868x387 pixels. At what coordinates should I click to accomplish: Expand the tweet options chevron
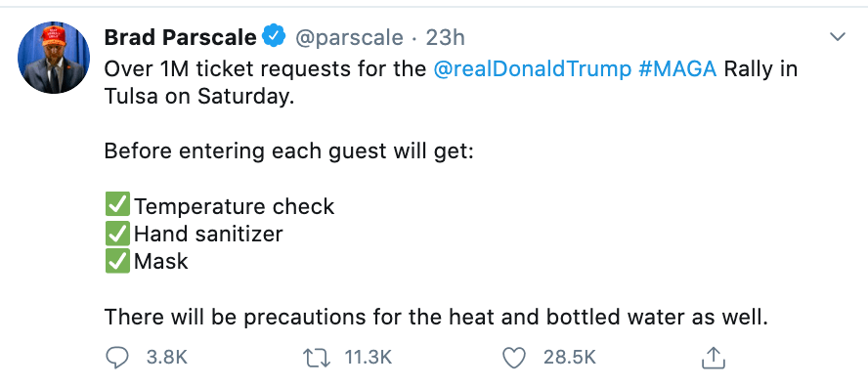click(838, 37)
